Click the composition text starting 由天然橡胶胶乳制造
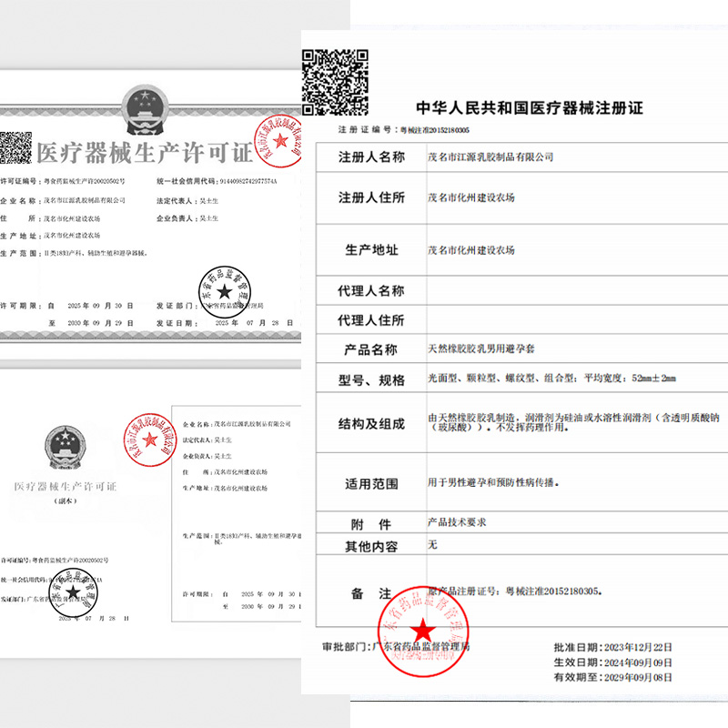Screen dimensions: 728x728 (573, 422)
